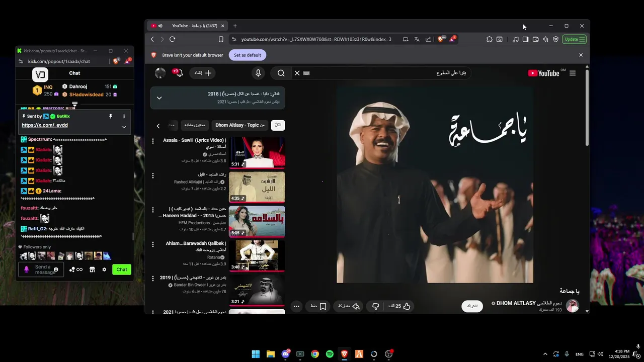Click the Kick 'Send a message' input
Screen dimensions: 644x362
click(42, 269)
